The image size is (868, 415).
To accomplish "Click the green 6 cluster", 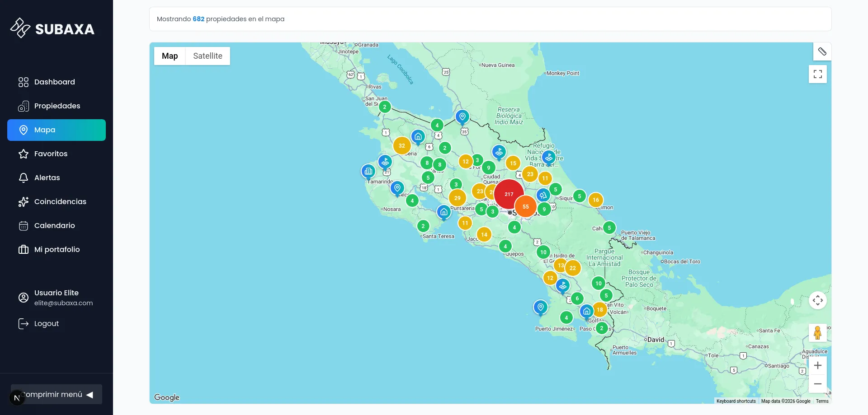I will click(577, 298).
